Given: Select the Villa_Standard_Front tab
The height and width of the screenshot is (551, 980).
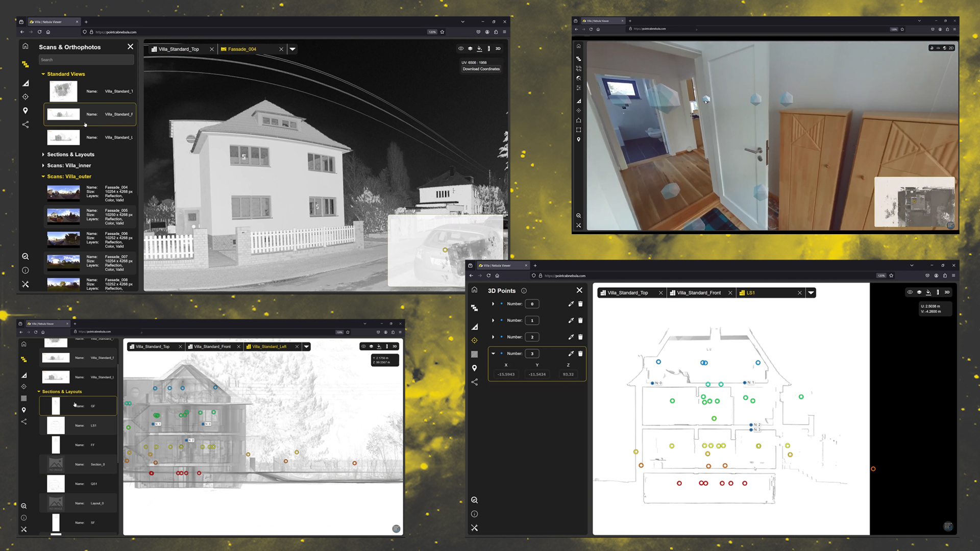Looking at the screenshot, I should [x=700, y=292].
